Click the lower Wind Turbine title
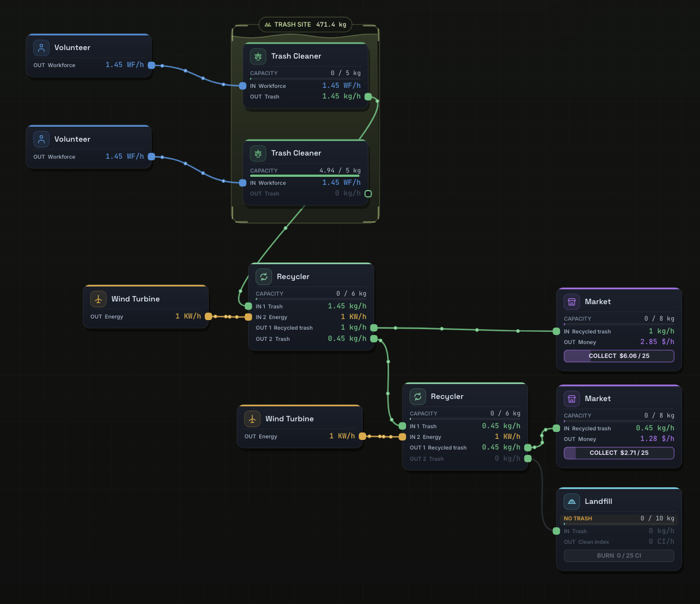 290,419
